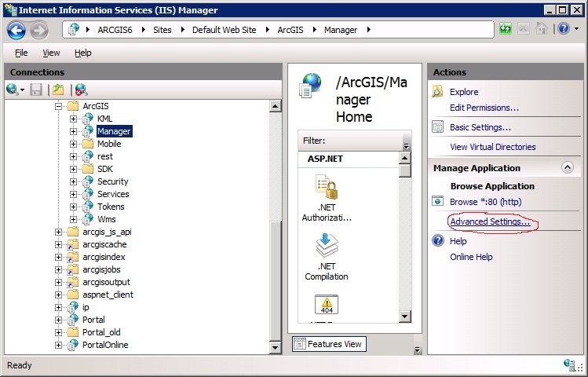Screen dimensions: 588x377
Task: Open the Help menu
Action: (83, 53)
